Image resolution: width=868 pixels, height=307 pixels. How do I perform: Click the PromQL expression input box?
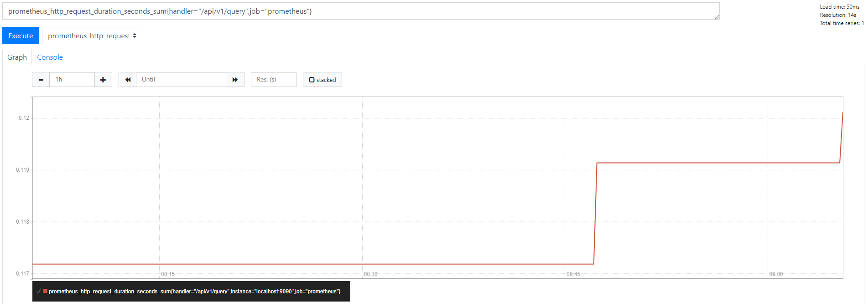(x=360, y=11)
